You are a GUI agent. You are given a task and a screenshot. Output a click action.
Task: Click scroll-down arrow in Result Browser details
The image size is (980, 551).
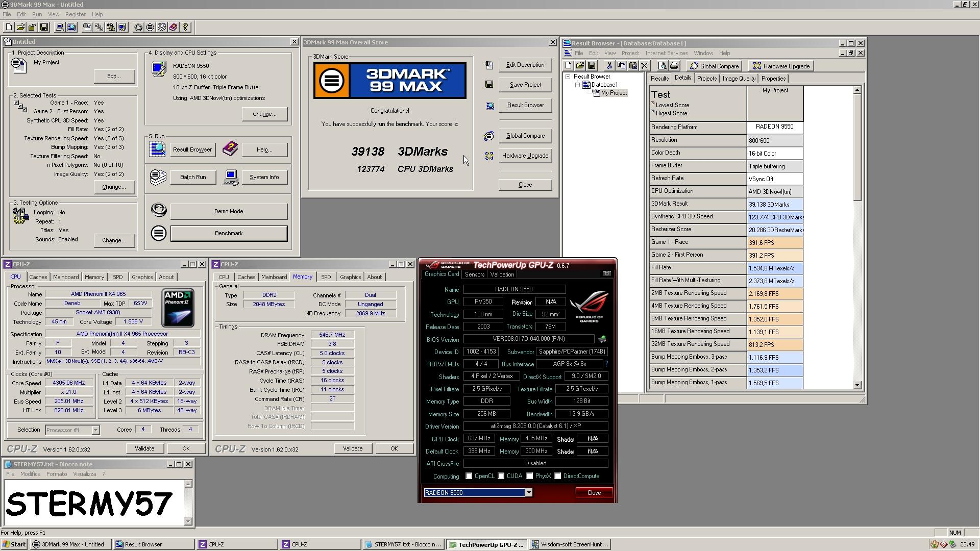point(857,386)
